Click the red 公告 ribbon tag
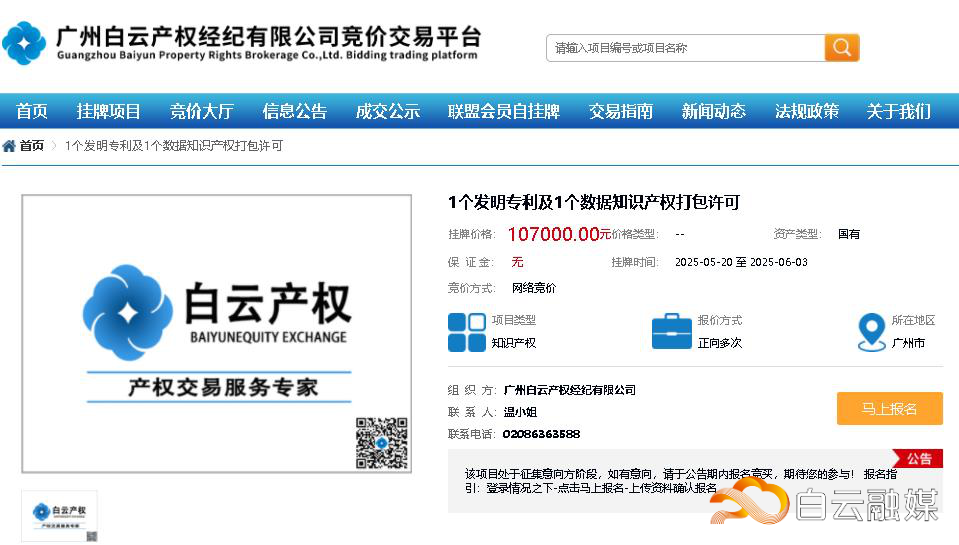 pos(918,459)
